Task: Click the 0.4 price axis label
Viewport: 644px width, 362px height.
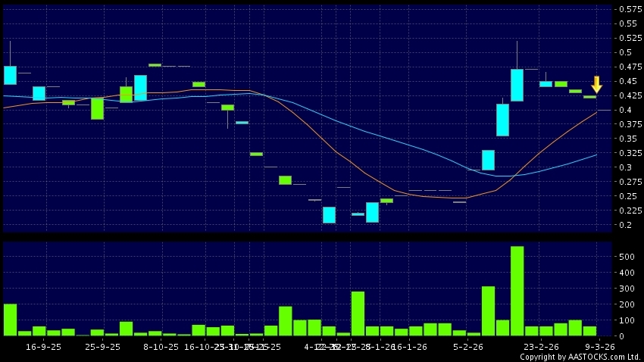Action: tap(627, 110)
